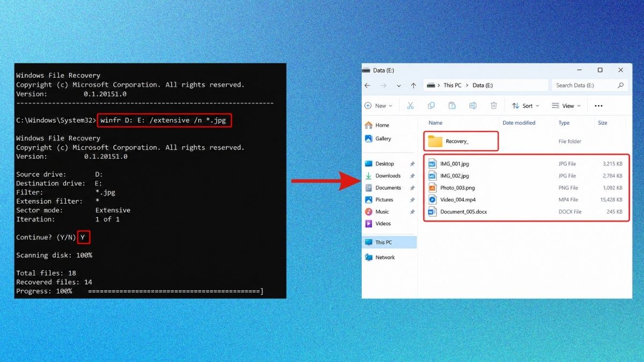Viewport: 644px width, 362px height.
Task: Expand the chevron before This PC in the address bar
Action: point(439,85)
